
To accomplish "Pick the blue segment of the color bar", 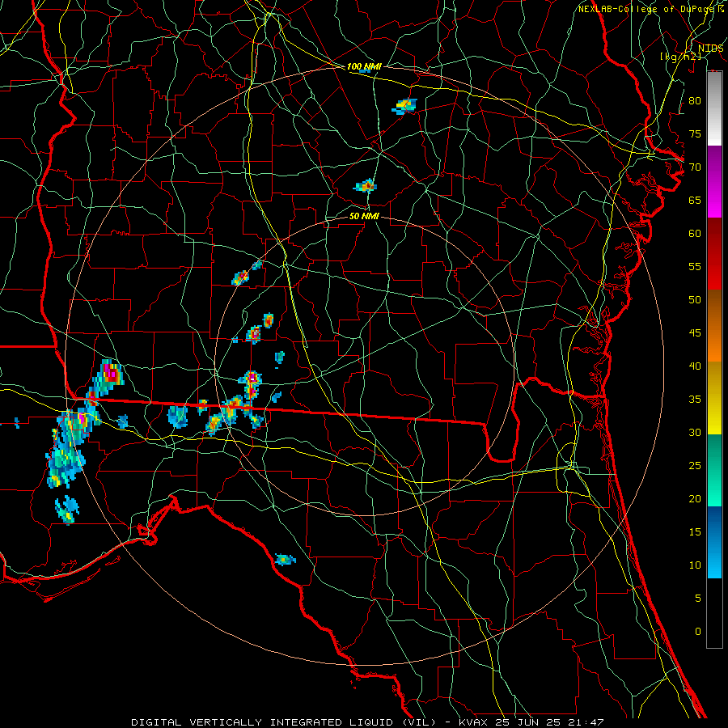I will click(714, 542).
